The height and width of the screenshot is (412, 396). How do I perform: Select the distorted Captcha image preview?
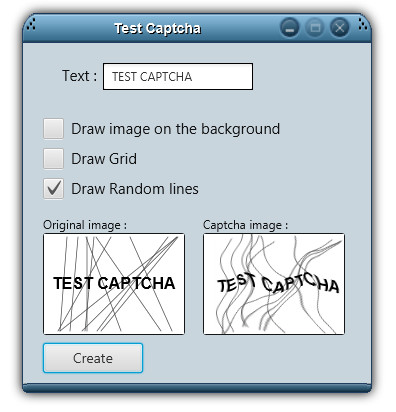(x=274, y=284)
